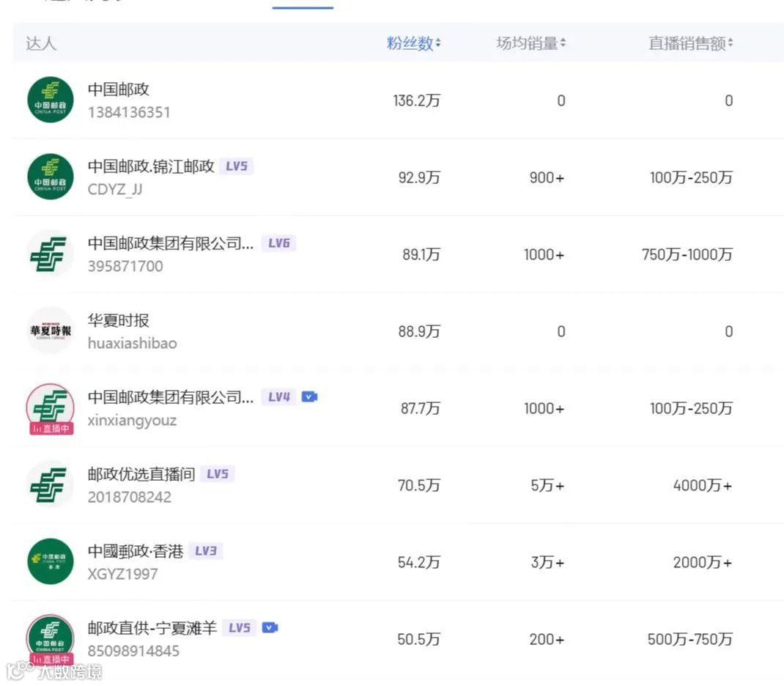Open 邮政优选直播间 name link

141,474
